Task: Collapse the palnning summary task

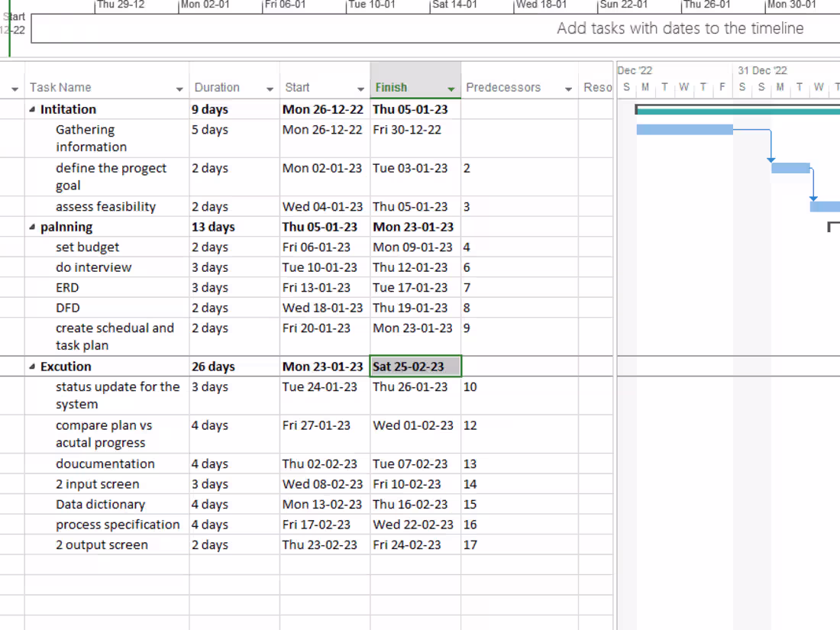Action: tap(32, 227)
